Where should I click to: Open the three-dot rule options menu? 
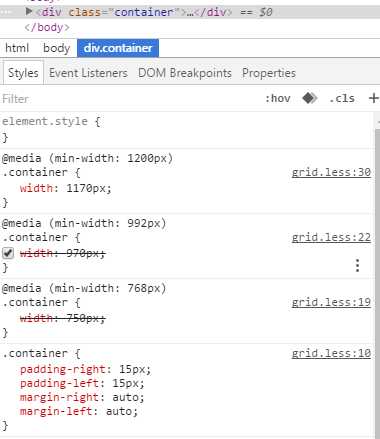[x=358, y=266]
